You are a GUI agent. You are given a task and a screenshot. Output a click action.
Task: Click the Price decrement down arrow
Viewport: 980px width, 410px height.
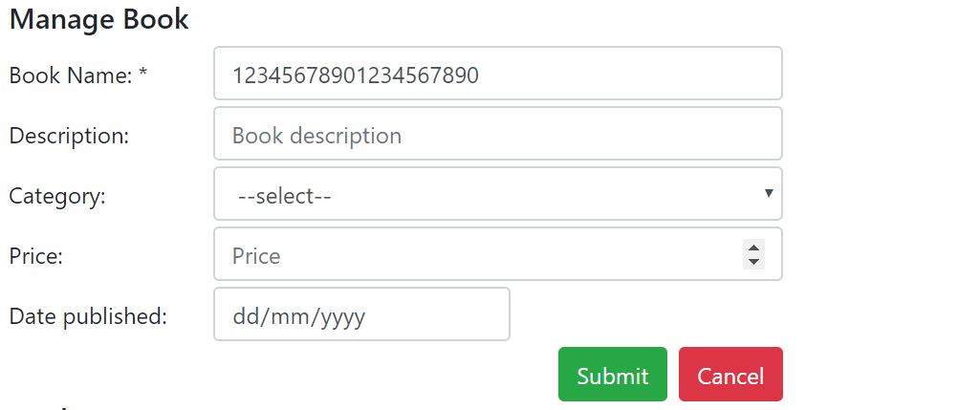[753, 261]
